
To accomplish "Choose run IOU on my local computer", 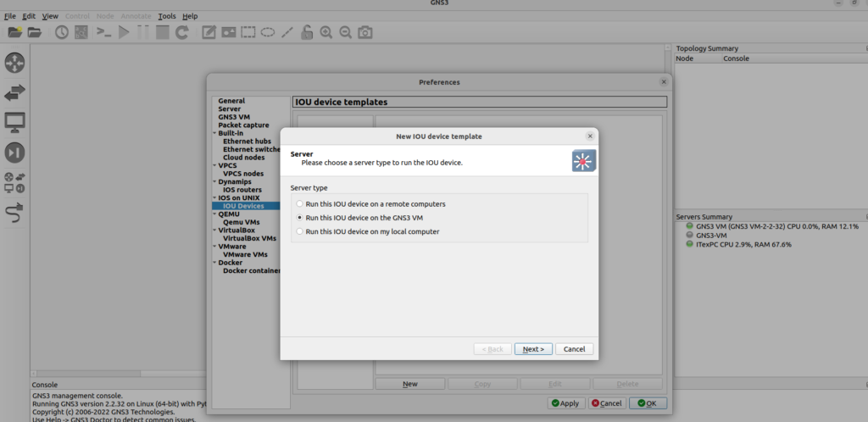I will [298, 231].
